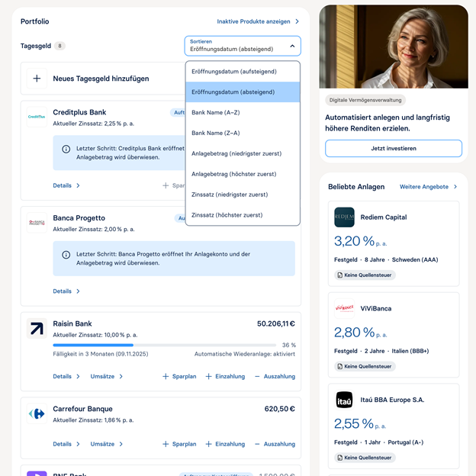Click Raisin Bank maturity progress bar
476x476 pixels.
point(164,345)
